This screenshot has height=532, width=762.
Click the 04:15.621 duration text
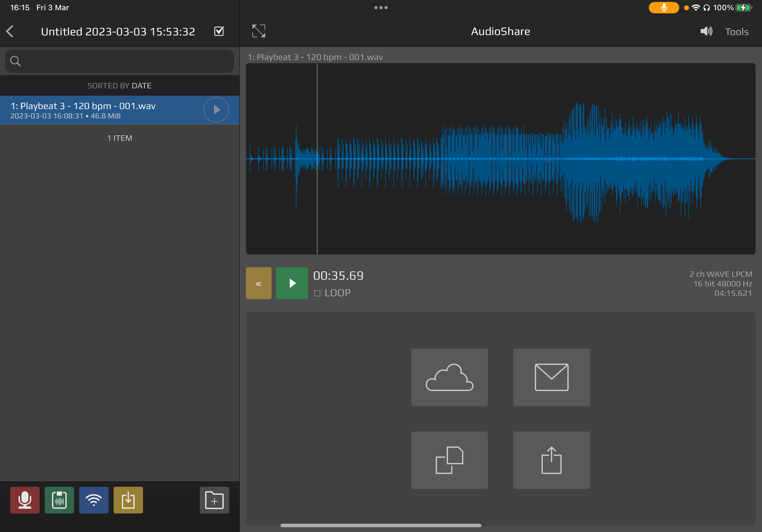733,293
